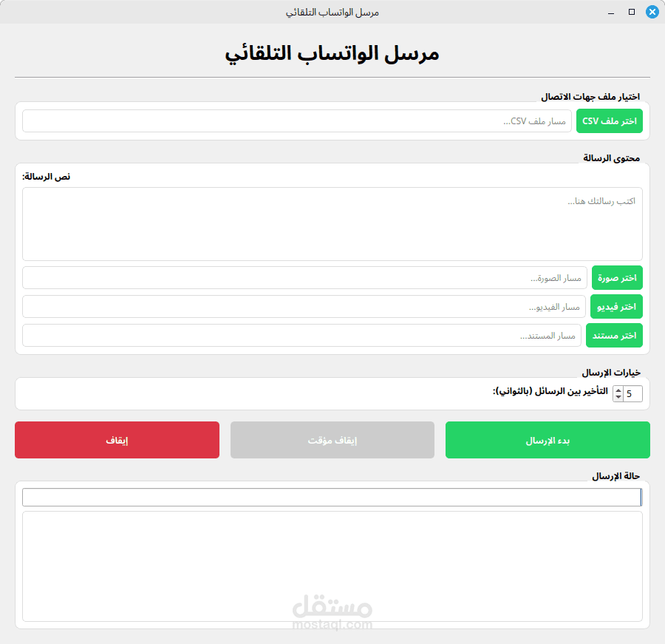Click the sending status log area
This screenshot has width=665, height=644.
[332, 566]
